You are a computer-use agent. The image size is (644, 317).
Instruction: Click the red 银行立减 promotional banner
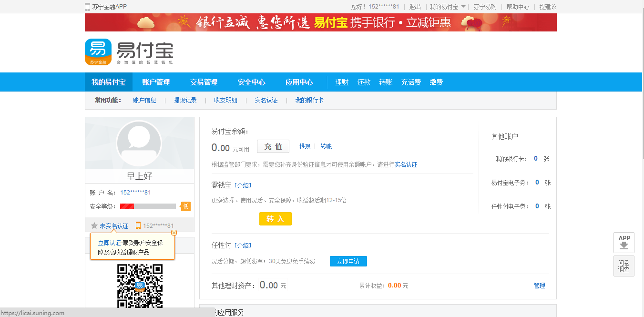pos(321,22)
